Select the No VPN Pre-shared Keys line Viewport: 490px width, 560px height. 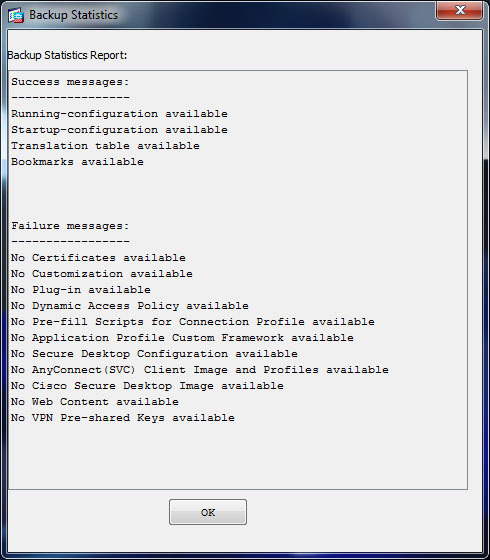[x=123, y=418]
